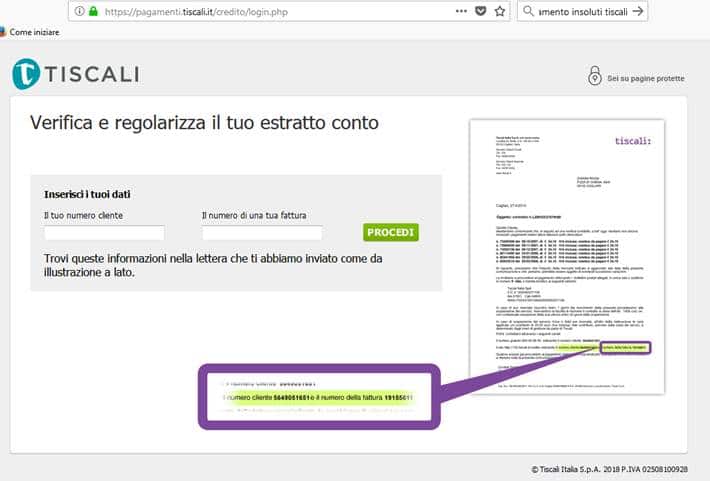Open the page actions three-dots menu
This screenshot has height=481, width=710.
point(461,11)
